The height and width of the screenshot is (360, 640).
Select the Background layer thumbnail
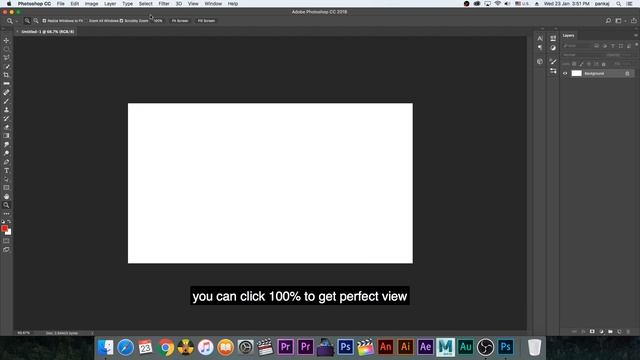point(576,73)
